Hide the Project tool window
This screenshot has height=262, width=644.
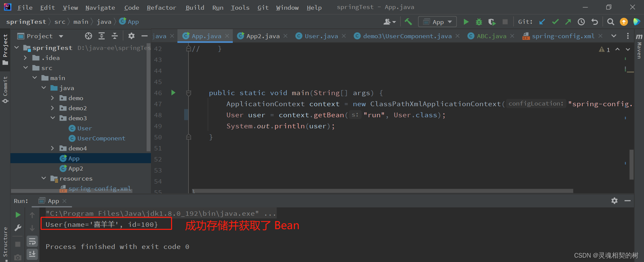pyautogui.click(x=145, y=36)
